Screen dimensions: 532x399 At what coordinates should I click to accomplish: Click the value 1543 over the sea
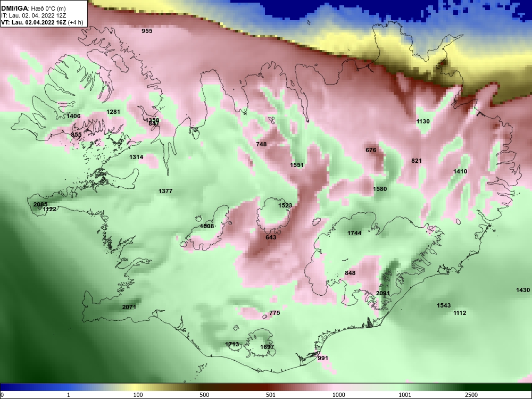coord(444,305)
